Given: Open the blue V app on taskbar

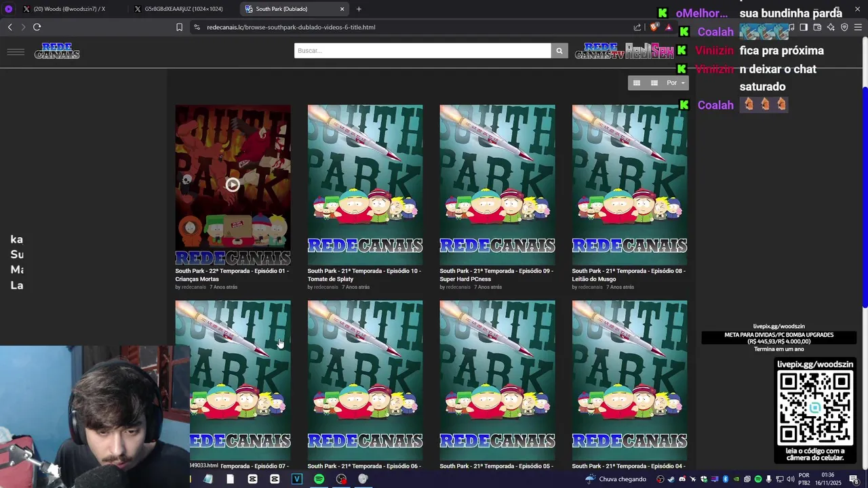Looking at the screenshot, I should pos(296,479).
